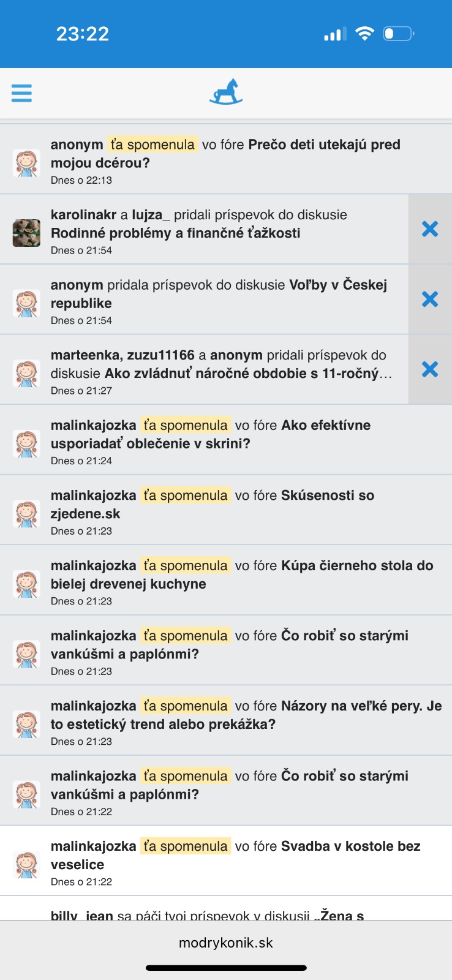Tap the battery indicator in status bar
The image size is (452, 980).
pyautogui.click(x=398, y=34)
